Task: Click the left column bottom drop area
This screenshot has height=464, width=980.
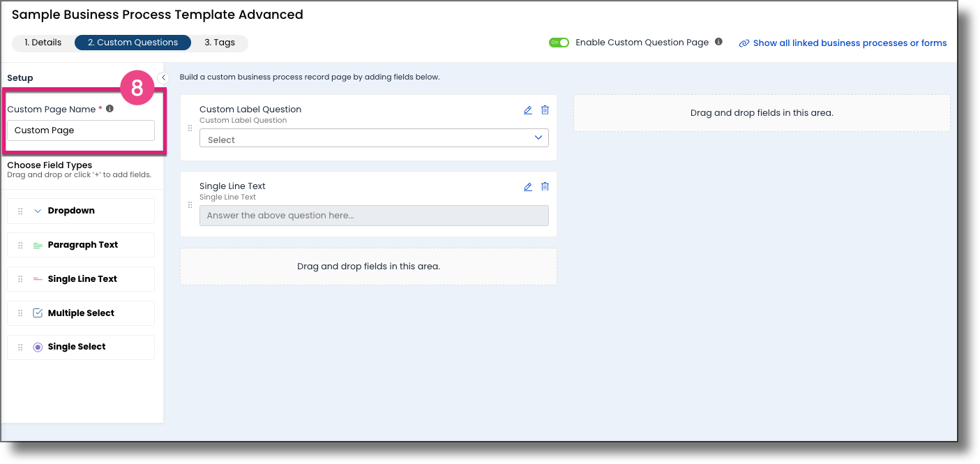Action: (368, 267)
